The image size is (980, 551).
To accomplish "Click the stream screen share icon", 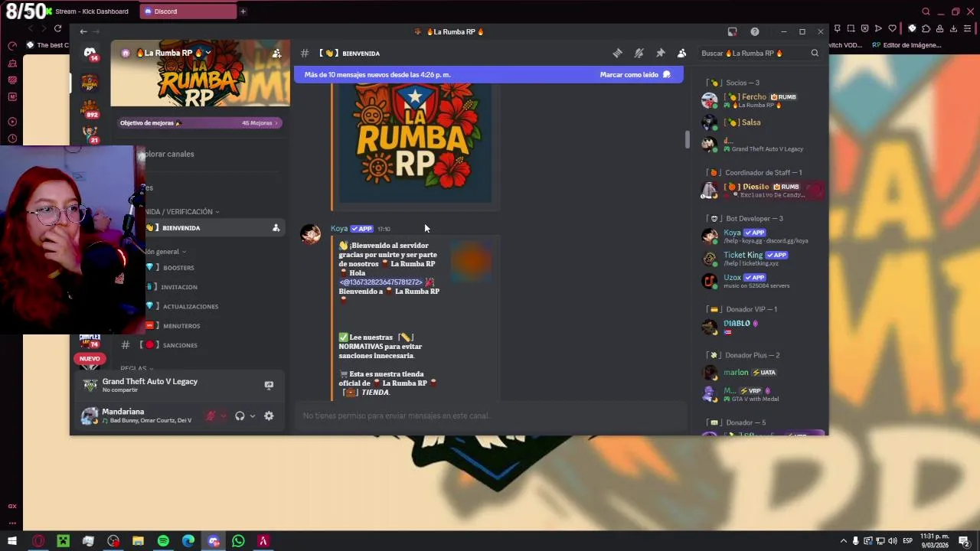I will click(x=269, y=385).
